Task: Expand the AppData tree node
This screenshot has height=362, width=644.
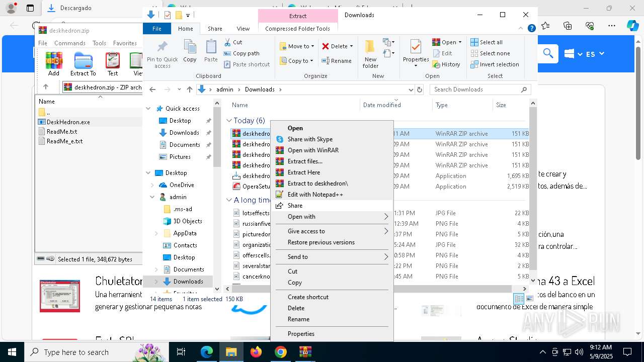Action: coord(156,233)
